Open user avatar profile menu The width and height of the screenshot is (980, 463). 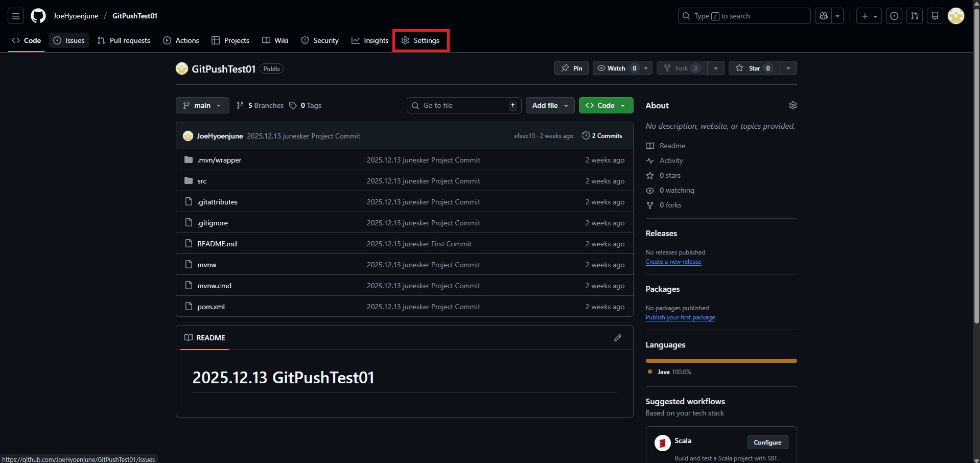point(956,16)
